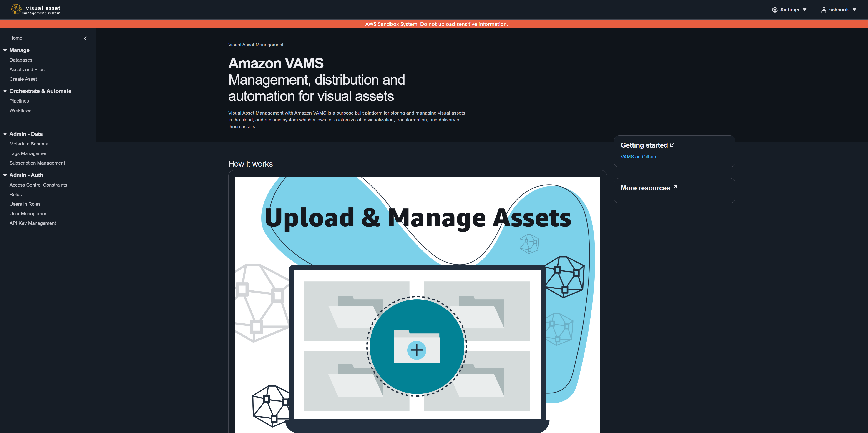Open Metadata Schema page
This screenshot has height=433, width=868.
point(29,144)
